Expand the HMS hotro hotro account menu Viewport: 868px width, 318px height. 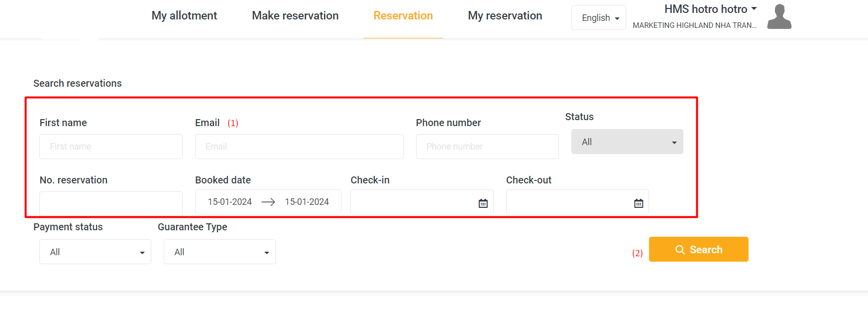(x=710, y=9)
